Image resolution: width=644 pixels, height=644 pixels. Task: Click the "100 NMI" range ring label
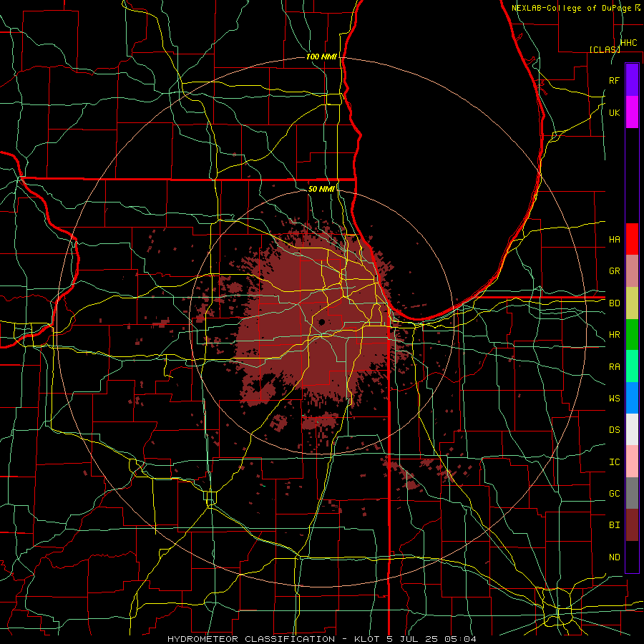point(321,57)
